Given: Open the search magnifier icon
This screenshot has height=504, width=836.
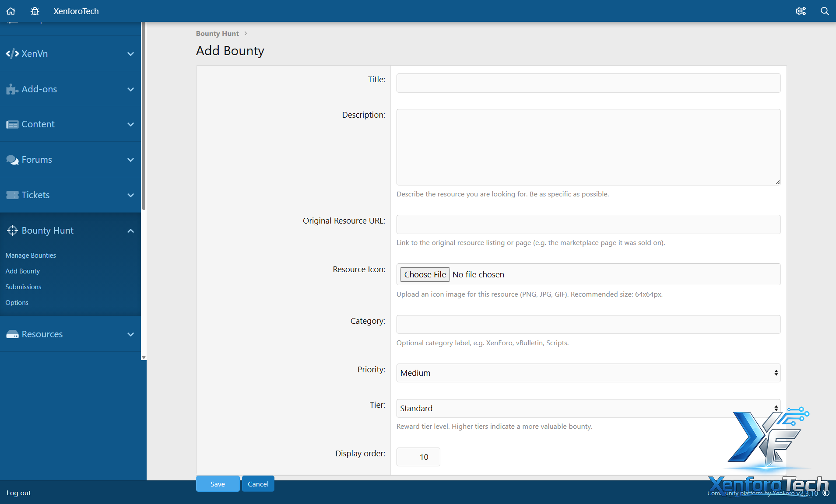Looking at the screenshot, I should (825, 11).
